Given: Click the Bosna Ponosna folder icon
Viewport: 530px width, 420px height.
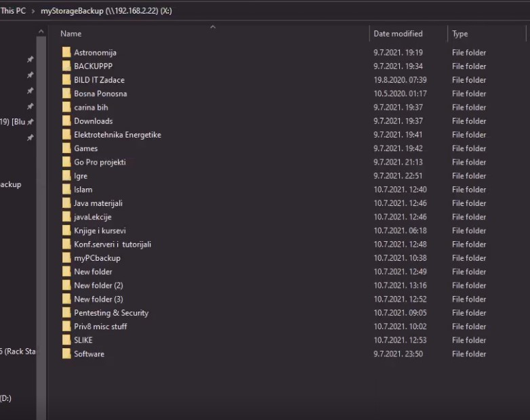Looking at the screenshot, I should (66, 93).
